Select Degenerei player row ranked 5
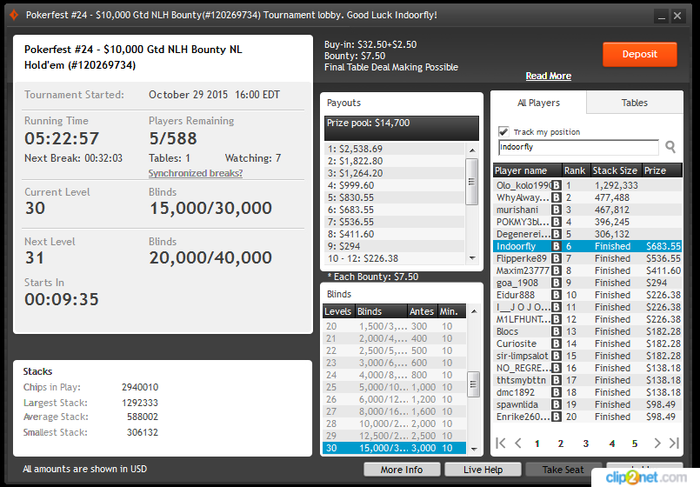Viewport: 700px width, 487px height. point(588,234)
